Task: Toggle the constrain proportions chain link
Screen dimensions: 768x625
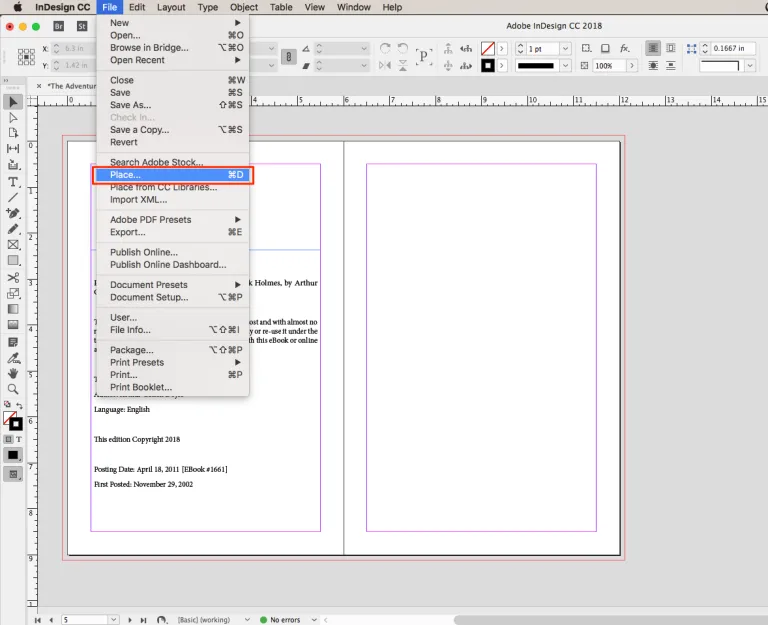Action: tap(288, 57)
